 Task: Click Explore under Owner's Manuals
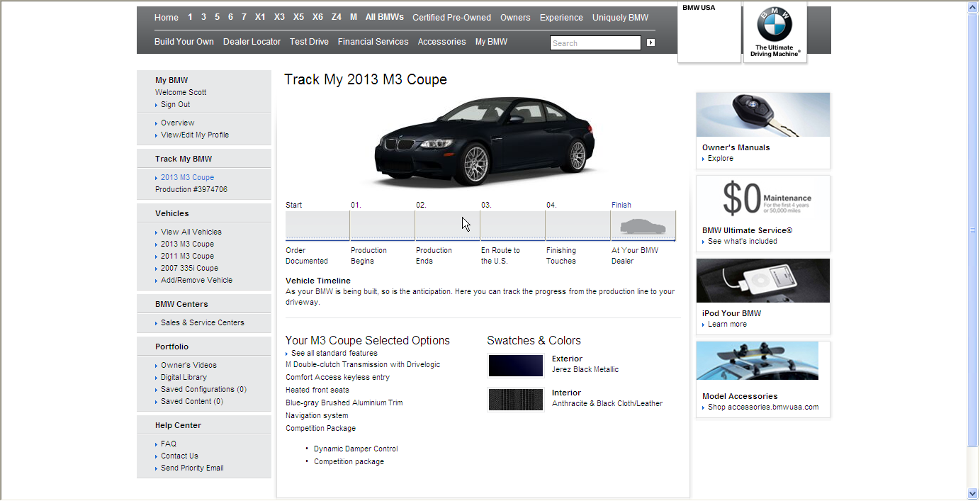721,158
